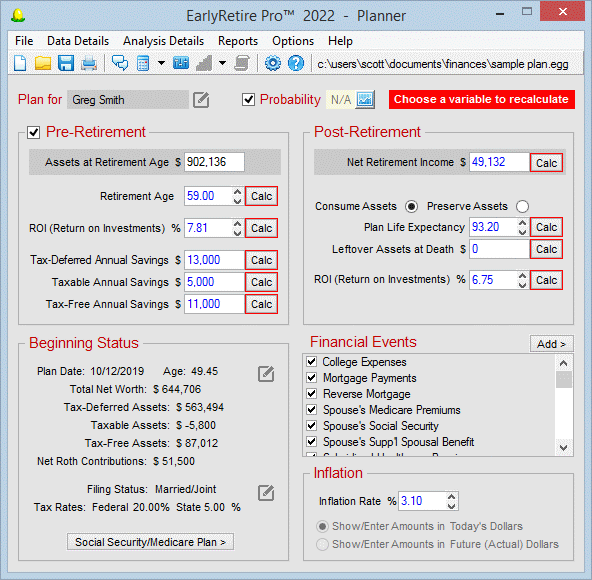This screenshot has width=592, height=580.
Task: Edit Filing Status and tax rates icon
Action: point(266,493)
